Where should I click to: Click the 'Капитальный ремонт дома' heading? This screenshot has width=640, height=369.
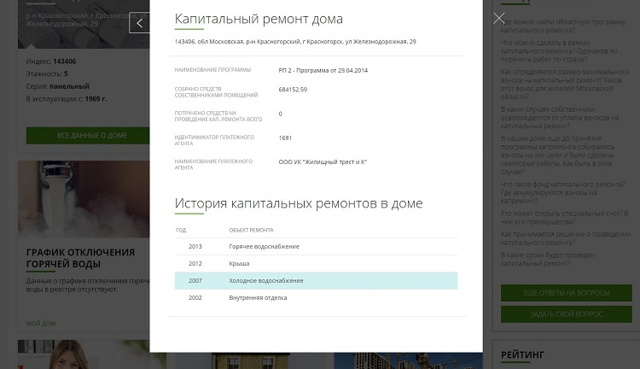[258, 19]
